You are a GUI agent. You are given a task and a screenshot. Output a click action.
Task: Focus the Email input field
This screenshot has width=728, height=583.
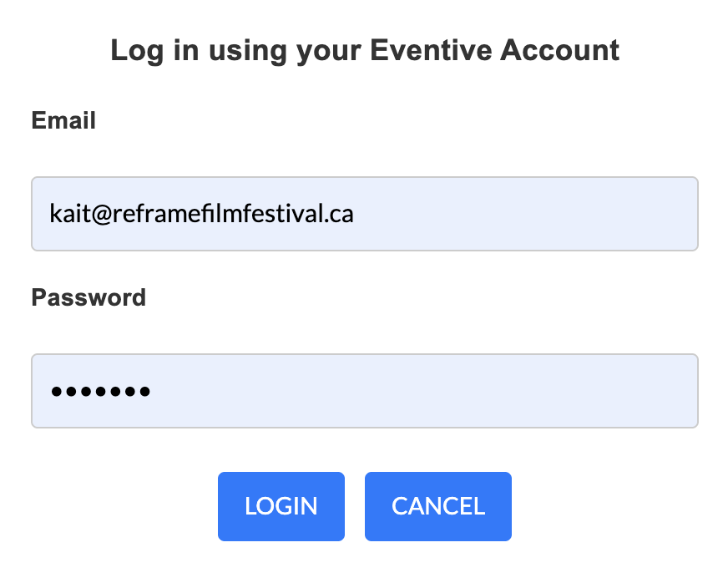(x=364, y=214)
